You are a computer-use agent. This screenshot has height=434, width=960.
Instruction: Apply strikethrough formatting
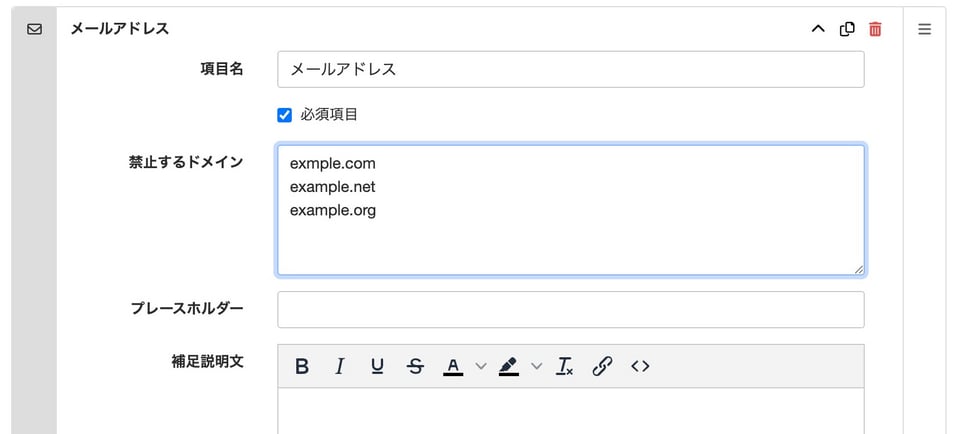point(415,366)
